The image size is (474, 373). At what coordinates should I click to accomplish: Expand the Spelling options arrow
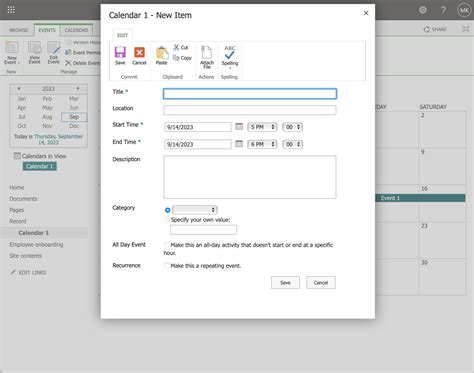230,68
